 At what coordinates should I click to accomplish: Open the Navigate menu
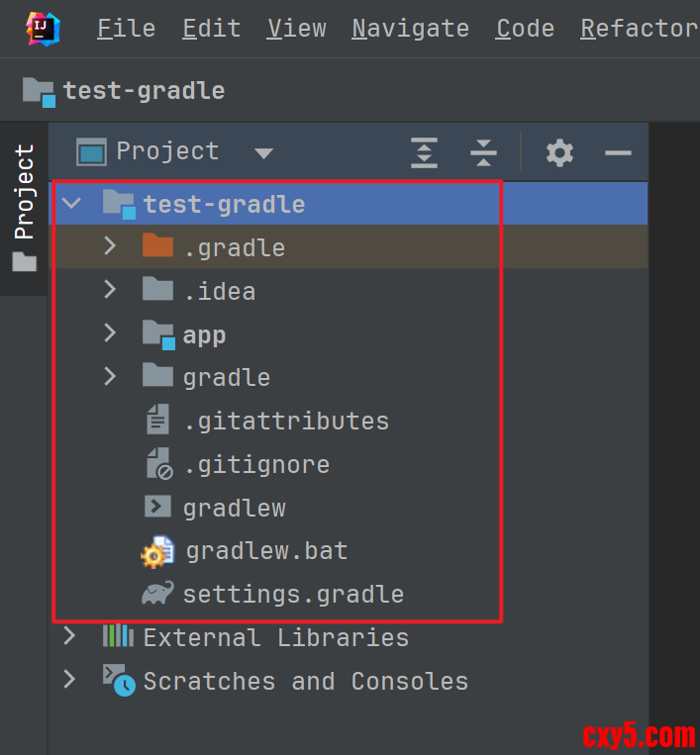tap(410, 29)
